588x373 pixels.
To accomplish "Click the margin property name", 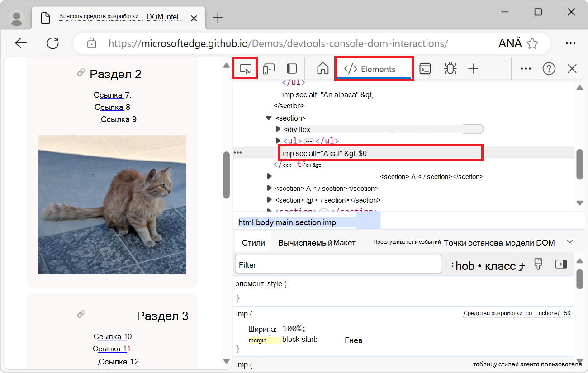I will (257, 340).
